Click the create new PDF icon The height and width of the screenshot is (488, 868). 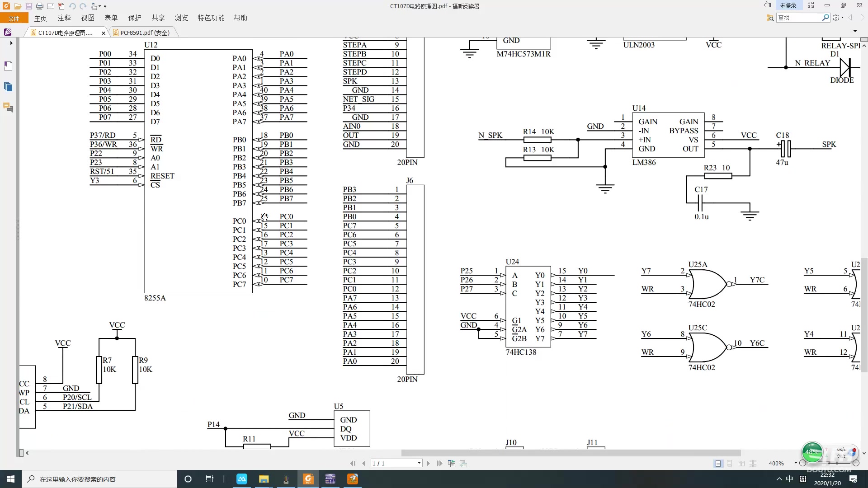(61, 6)
